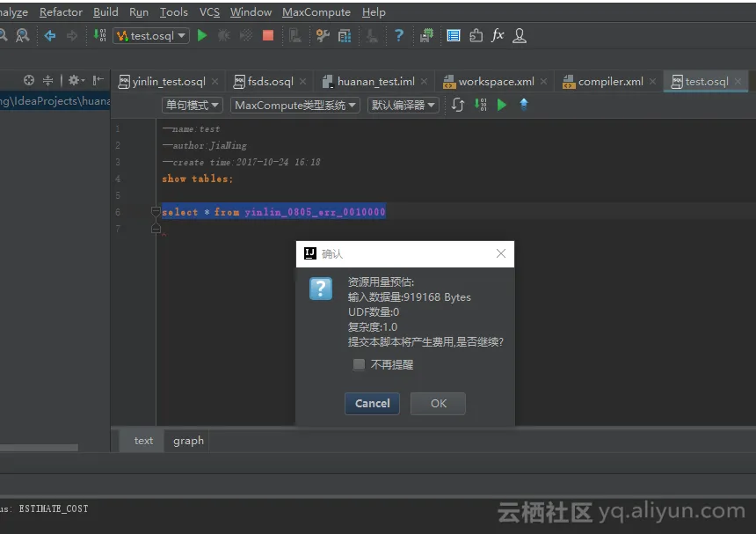Open the Help menu
This screenshot has width=756, height=534.
pyautogui.click(x=374, y=12)
